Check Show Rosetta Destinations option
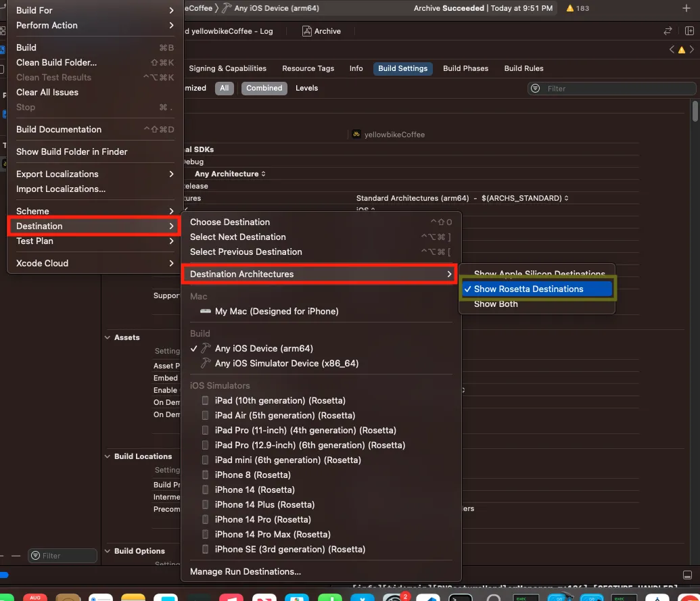Image resolution: width=700 pixels, height=601 pixels. (x=538, y=289)
